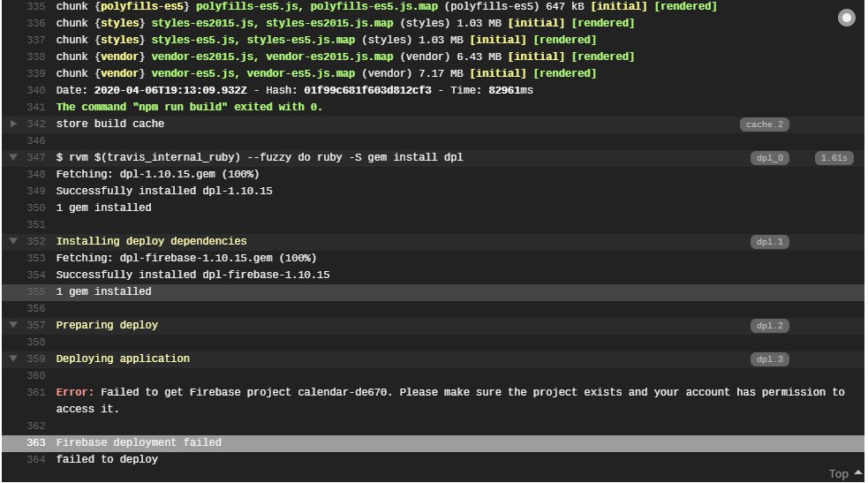Click the dpl.3 label badge
868x483 pixels.
769,359
